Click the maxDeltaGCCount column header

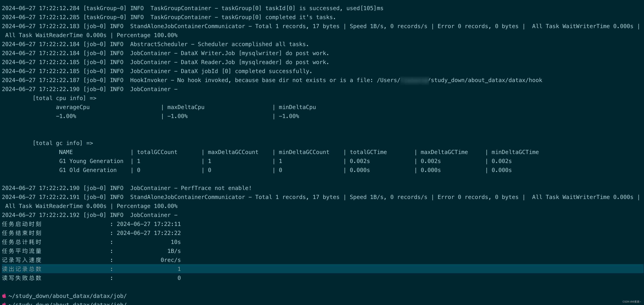point(233,152)
